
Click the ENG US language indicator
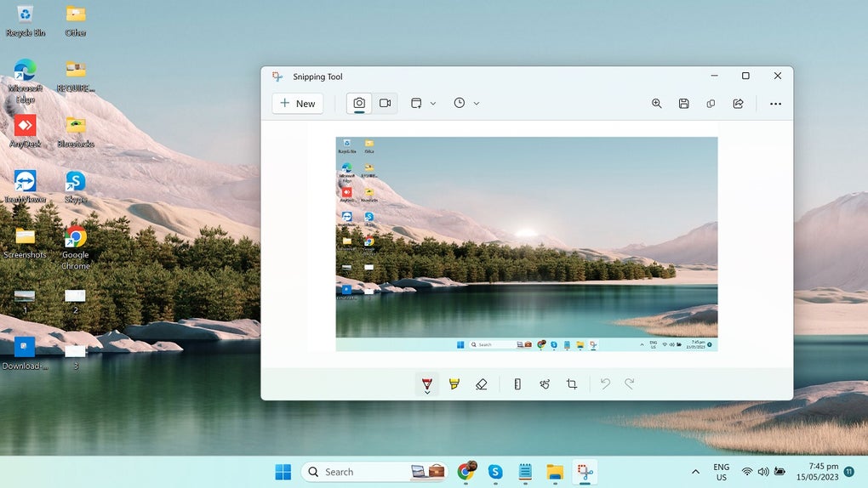(722, 472)
